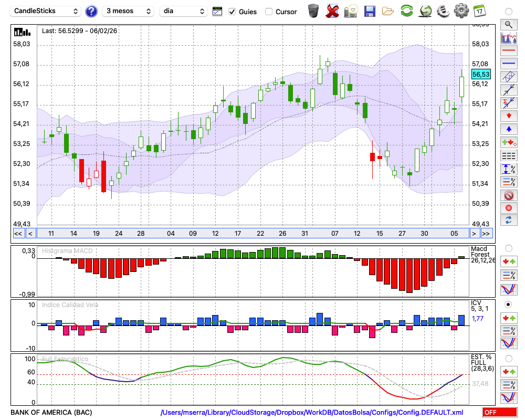Image resolution: width=525 pixels, height=420 pixels.
Task: Click Stochastic panel red-green arrows button
Action: point(509,371)
